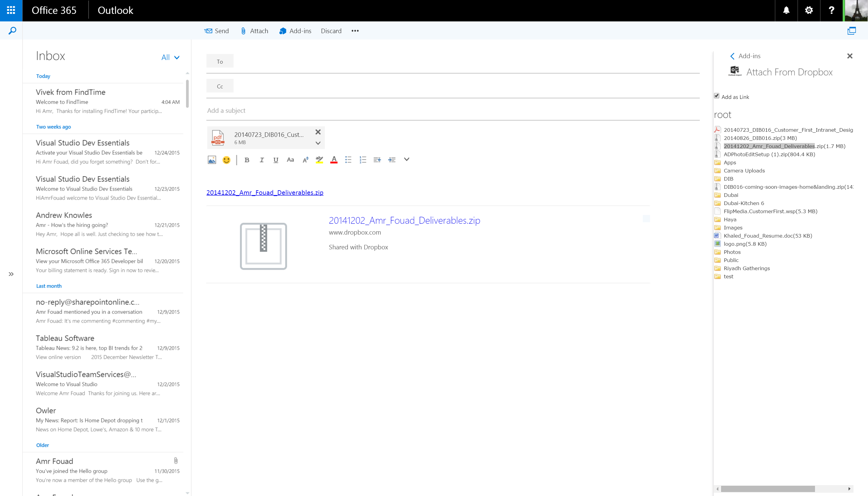Click the zip file preview thumbnail

click(x=264, y=246)
